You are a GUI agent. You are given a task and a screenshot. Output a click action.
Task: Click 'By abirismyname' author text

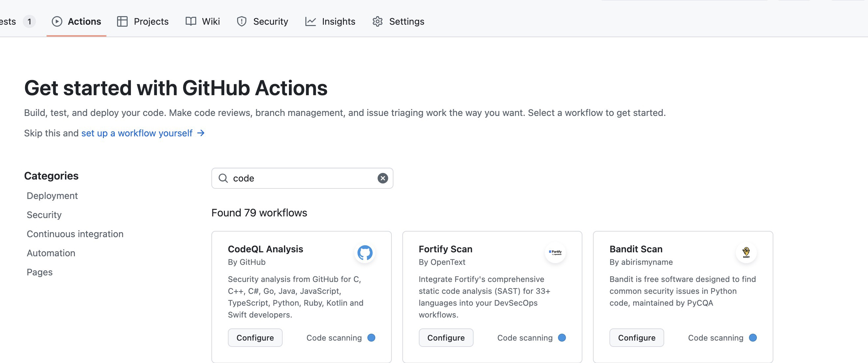click(641, 262)
